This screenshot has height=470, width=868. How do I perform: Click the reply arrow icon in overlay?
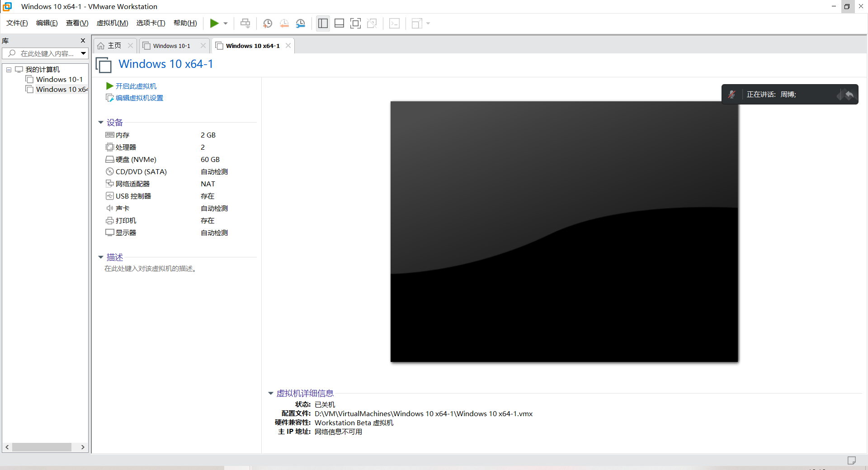[x=849, y=94]
